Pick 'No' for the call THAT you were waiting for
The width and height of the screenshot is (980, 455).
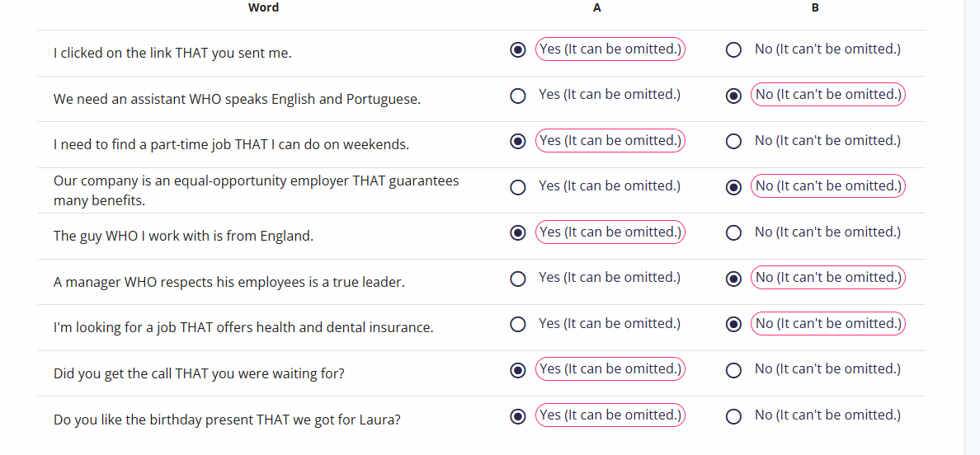point(733,370)
